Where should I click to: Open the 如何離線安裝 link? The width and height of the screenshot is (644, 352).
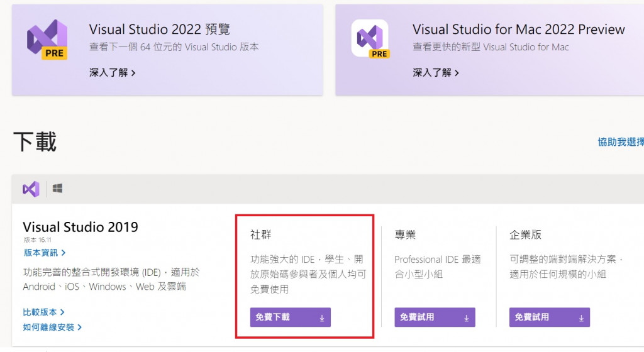[x=52, y=327]
